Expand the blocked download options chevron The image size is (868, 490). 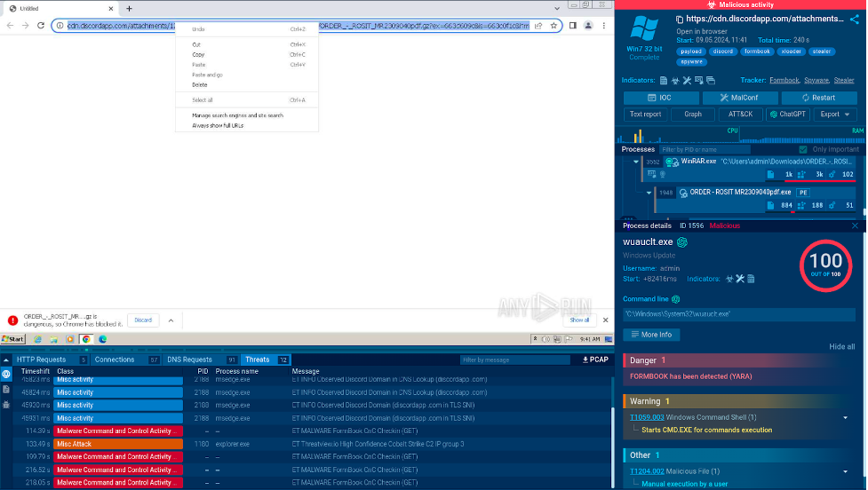pos(171,320)
